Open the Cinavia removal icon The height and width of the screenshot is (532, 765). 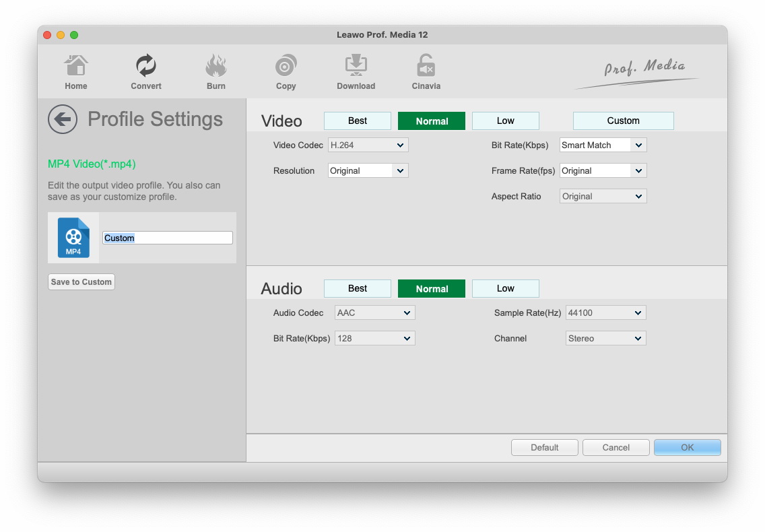426,67
